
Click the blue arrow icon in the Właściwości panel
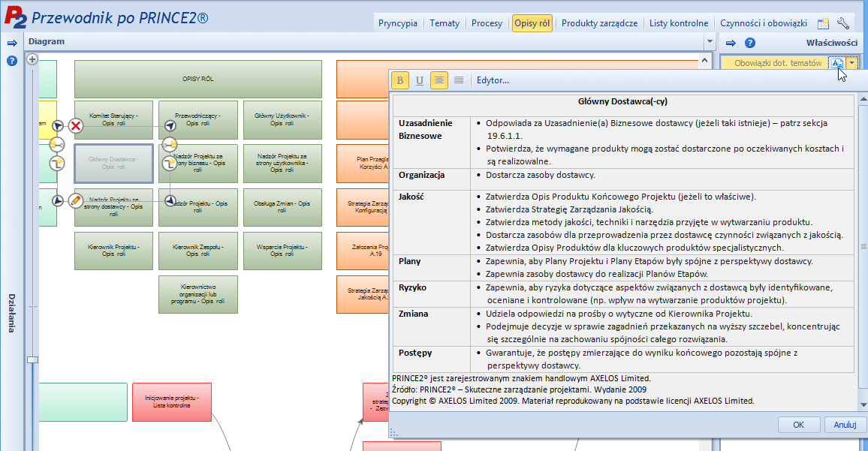pyautogui.click(x=731, y=43)
